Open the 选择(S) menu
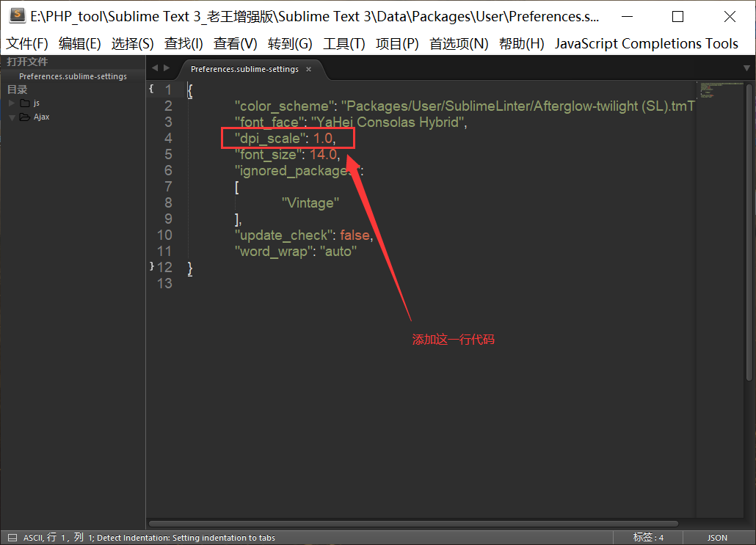The image size is (756, 545). pos(133,44)
